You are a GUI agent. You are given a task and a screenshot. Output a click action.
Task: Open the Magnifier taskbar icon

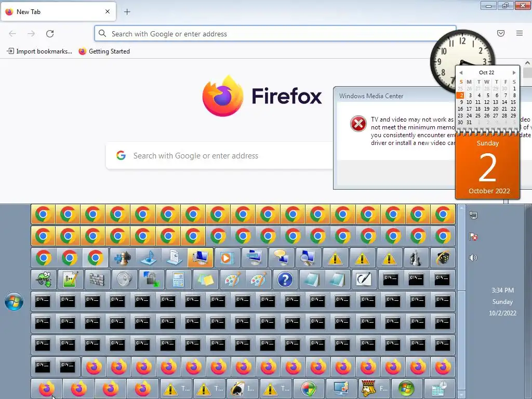pyautogui.click(x=308, y=258)
